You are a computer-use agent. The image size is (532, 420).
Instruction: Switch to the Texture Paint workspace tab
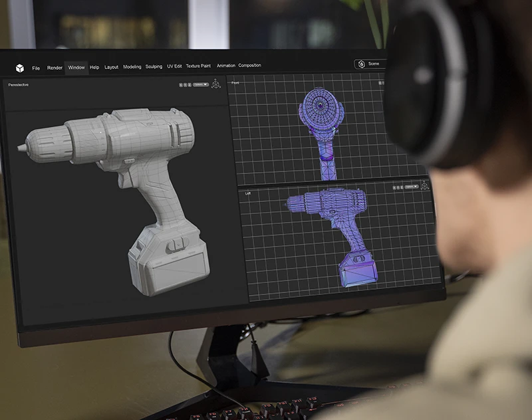pyautogui.click(x=198, y=66)
